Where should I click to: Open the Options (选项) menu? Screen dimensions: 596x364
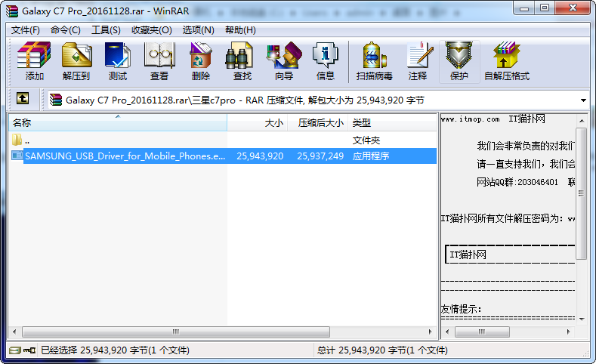click(199, 30)
